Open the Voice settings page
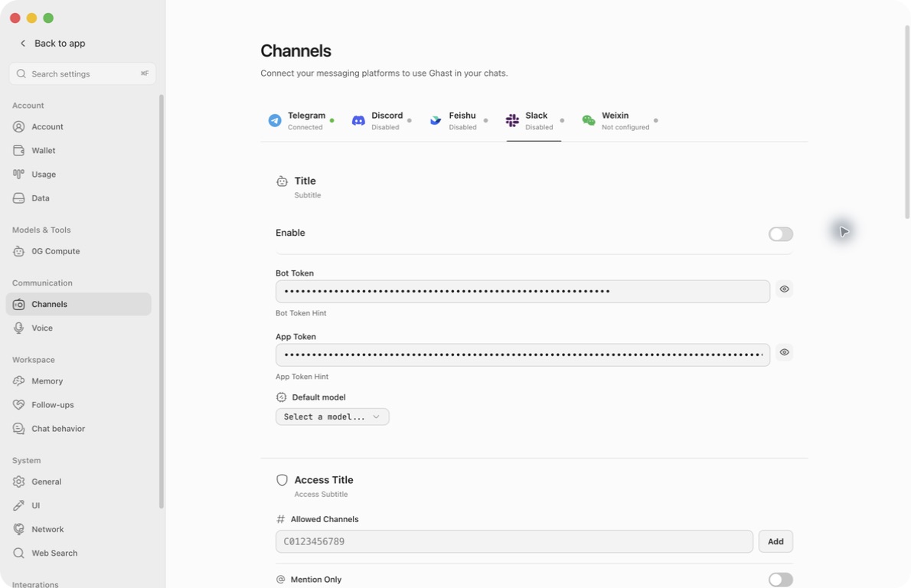This screenshot has width=911, height=588. (x=78, y=328)
